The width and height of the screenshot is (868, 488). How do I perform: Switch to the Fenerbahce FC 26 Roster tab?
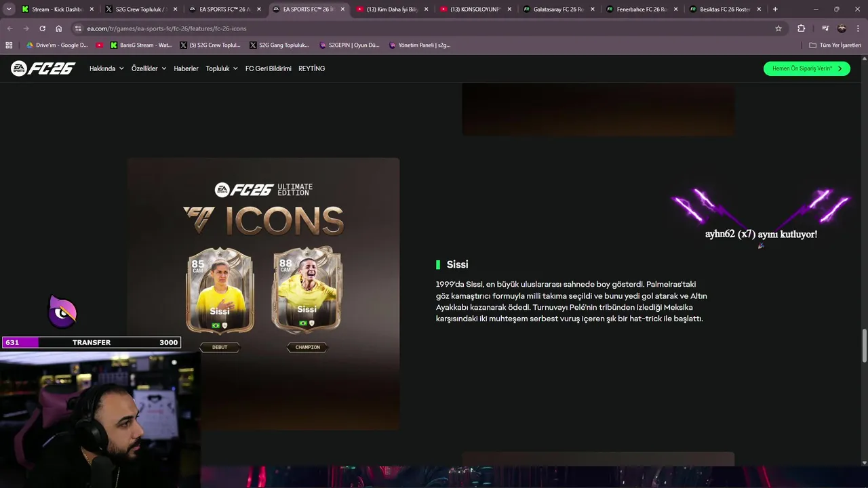point(642,9)
